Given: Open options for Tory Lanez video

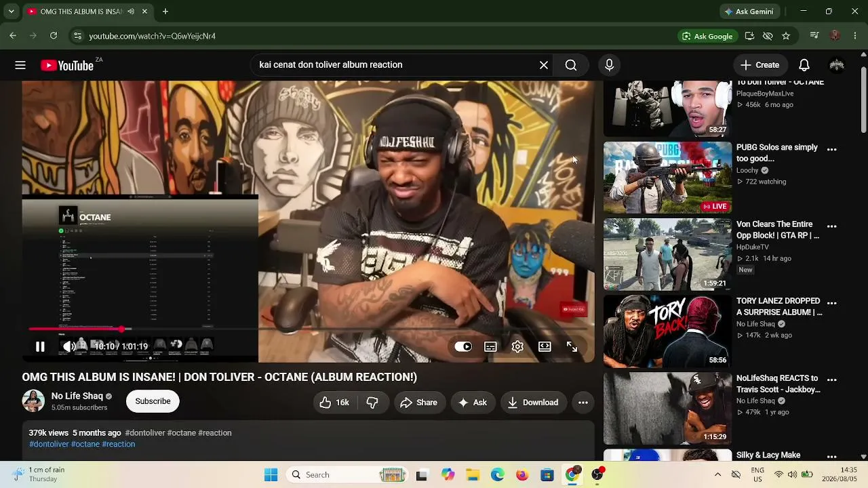Looking at the screenshot, I should tap(832, 303).
